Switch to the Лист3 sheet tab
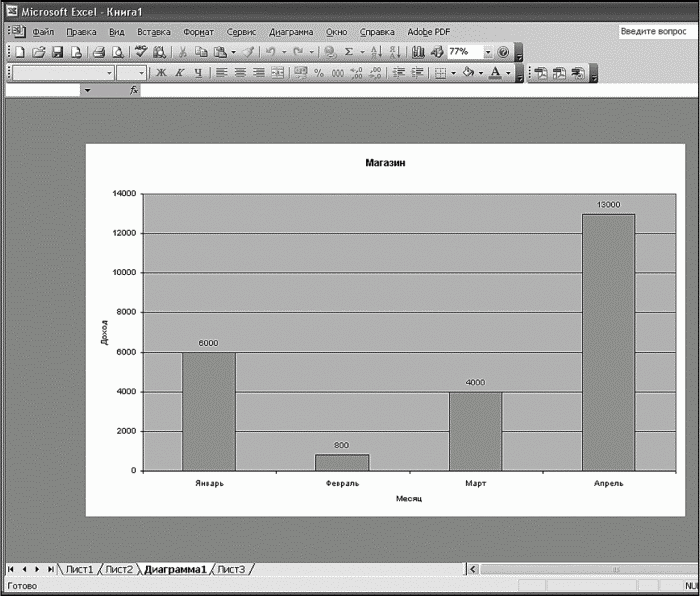 click(x=231, y=569)
